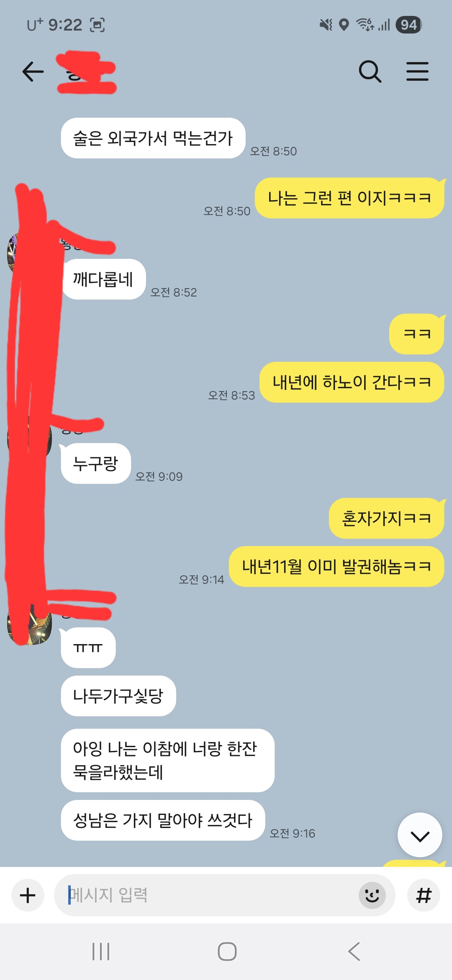Open chat search with magnifier icon
Viewport: 452px width, 980px height.
point(370,71)
